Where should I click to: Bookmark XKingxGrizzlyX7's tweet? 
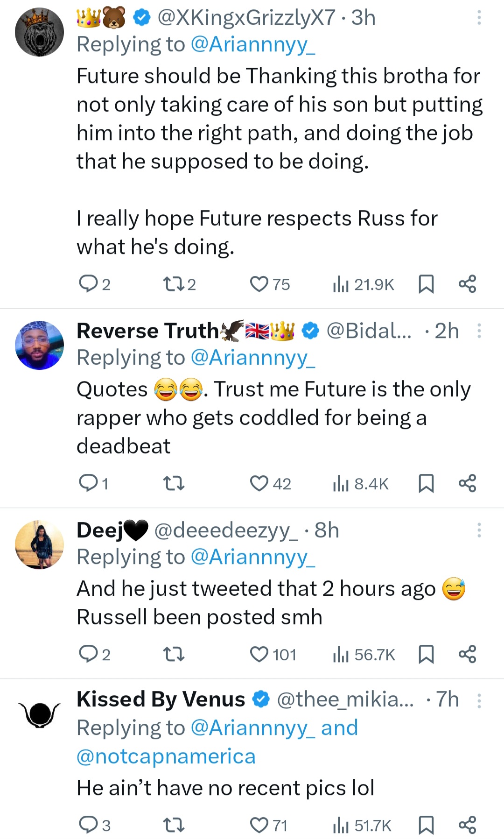[426, 284]
